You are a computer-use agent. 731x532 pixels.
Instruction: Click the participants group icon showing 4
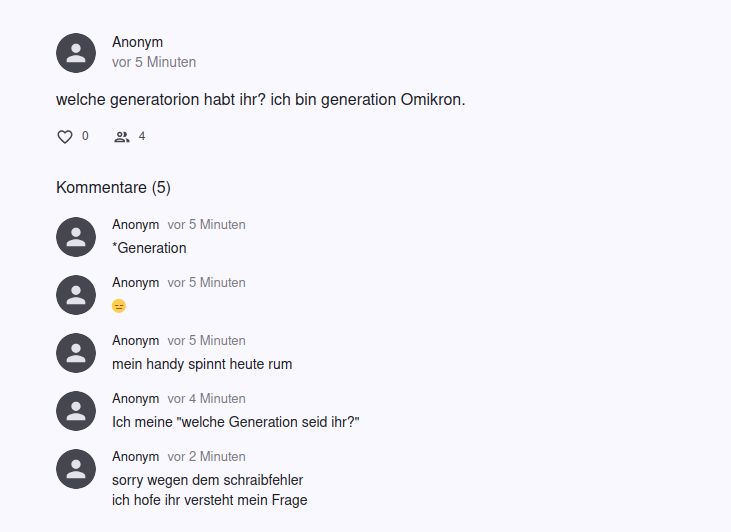coord(122,137)
